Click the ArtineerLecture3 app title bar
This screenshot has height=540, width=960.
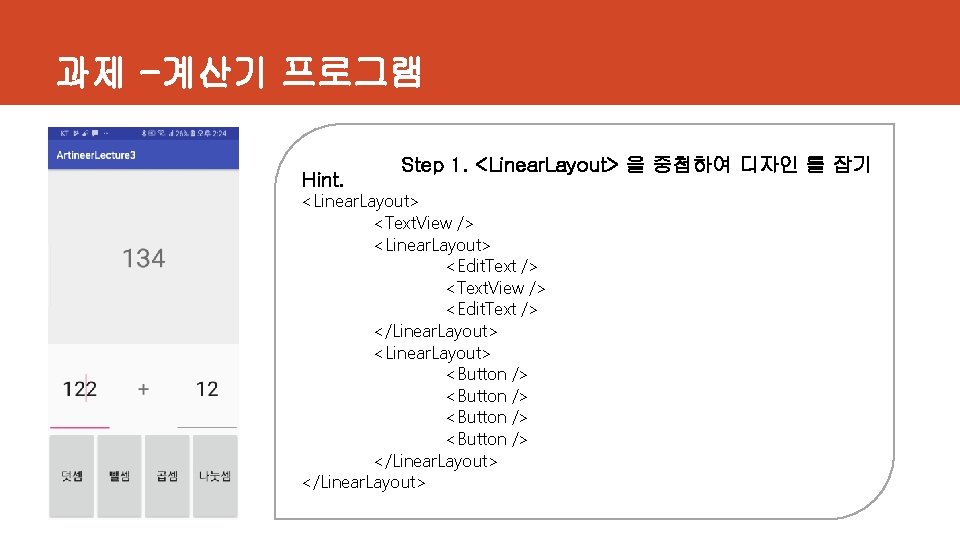[143, 155]
